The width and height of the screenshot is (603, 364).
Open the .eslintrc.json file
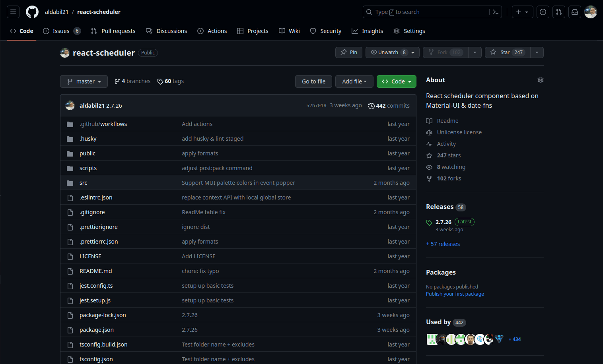[x=96, y=197]
